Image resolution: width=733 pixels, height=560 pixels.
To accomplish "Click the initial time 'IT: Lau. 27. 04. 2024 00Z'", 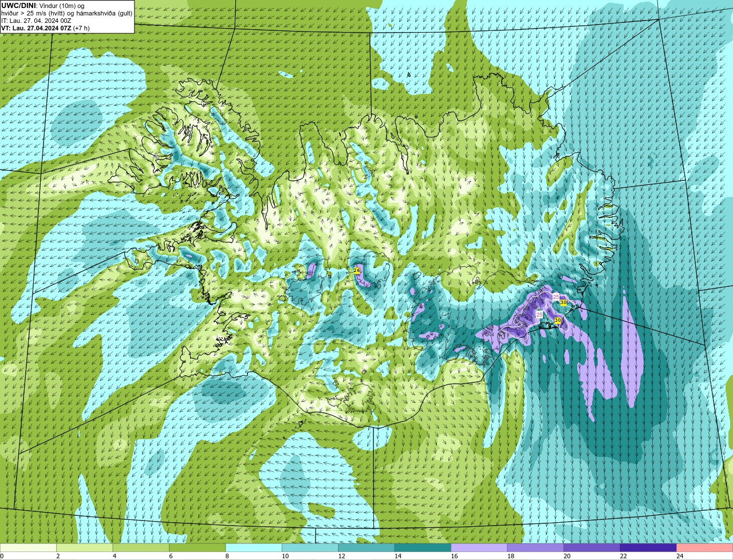I will coord(36,21).
